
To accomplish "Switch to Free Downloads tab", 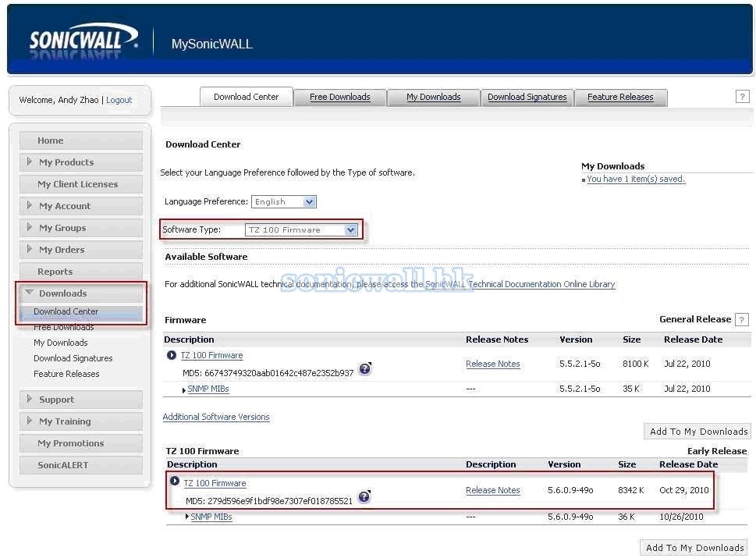I will [340, 97].
